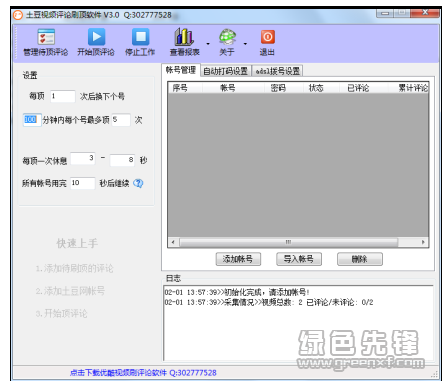Click log line 初始化完成，请添加帐号
446x388 pixels.
(237, 292)
